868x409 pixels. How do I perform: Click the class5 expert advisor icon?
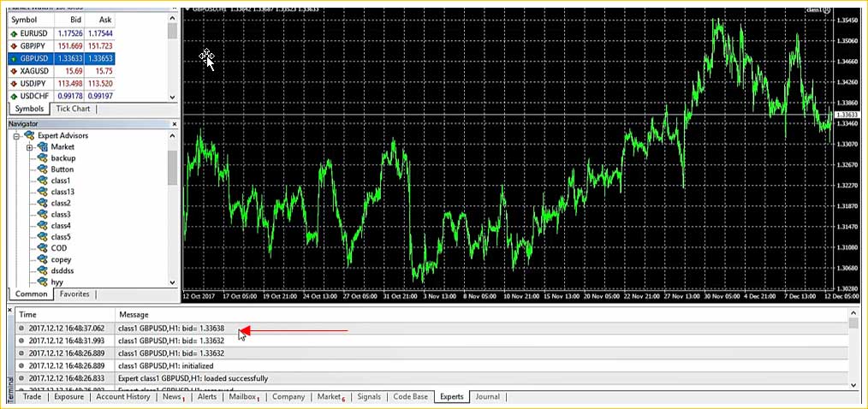43,237
